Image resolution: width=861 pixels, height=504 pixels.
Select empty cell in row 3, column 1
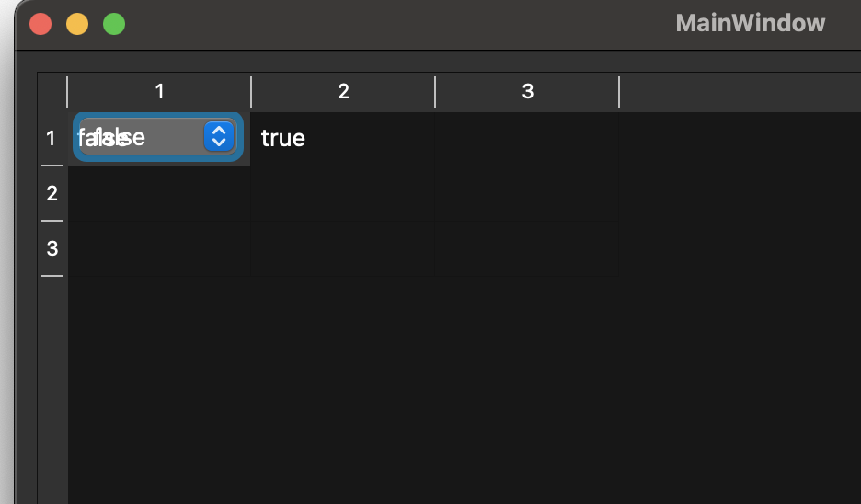coord(159,248)
